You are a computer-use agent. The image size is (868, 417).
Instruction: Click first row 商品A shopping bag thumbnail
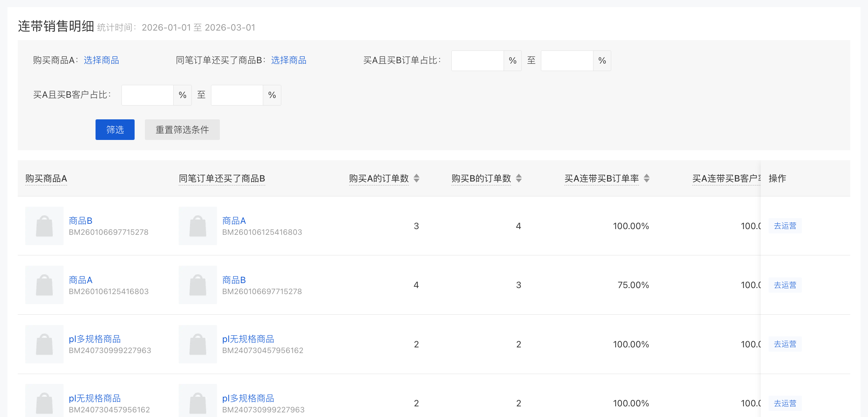(x=198, y=226)
